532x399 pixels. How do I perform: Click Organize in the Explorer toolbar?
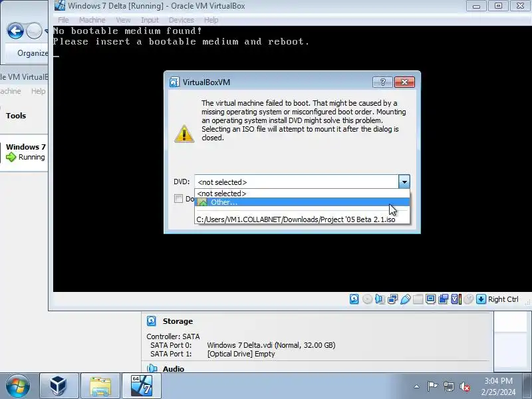33,53
